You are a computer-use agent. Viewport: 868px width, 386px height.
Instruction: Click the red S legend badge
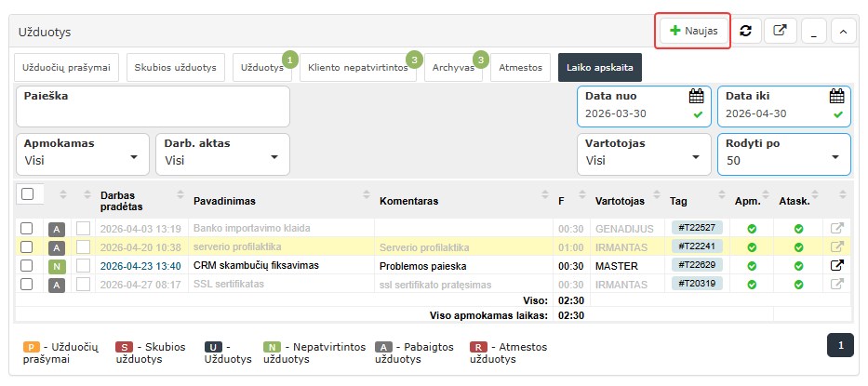point(124,347)
